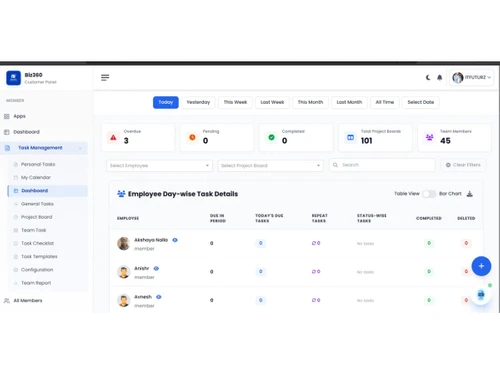Viewport: 500px width, 375px height.
Task: Click the Team Members value 45
Action: click(445, 141)
